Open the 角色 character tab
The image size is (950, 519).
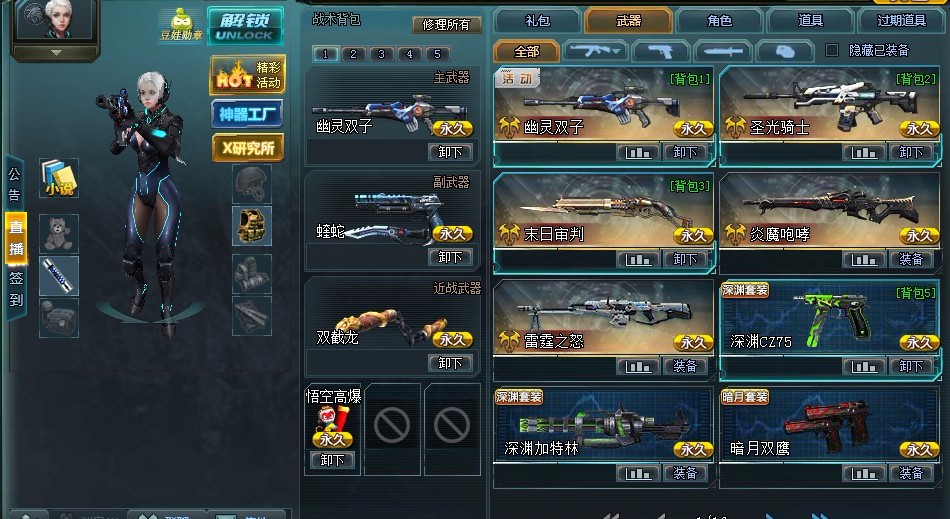(x=719, y=21)
